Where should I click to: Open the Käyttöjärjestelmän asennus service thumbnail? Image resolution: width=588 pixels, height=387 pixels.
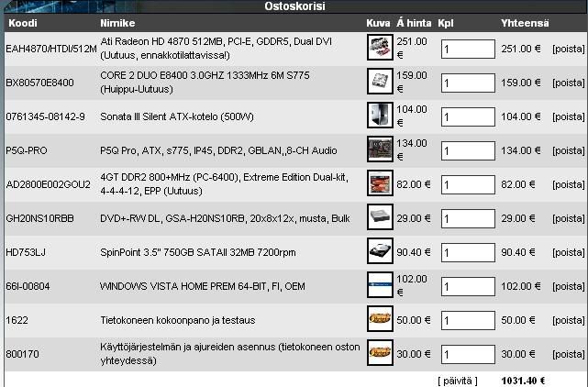click(380, 352)
